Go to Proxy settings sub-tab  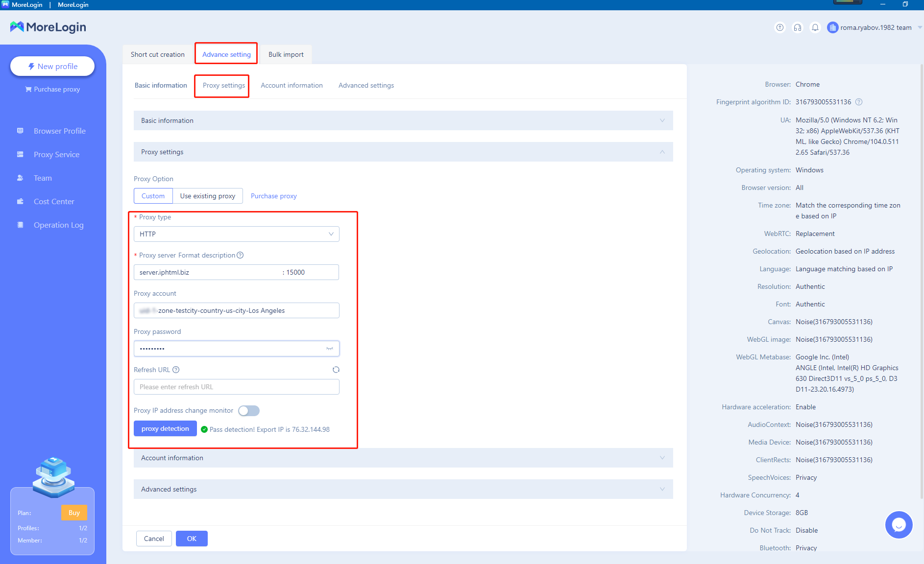point(224,85)
